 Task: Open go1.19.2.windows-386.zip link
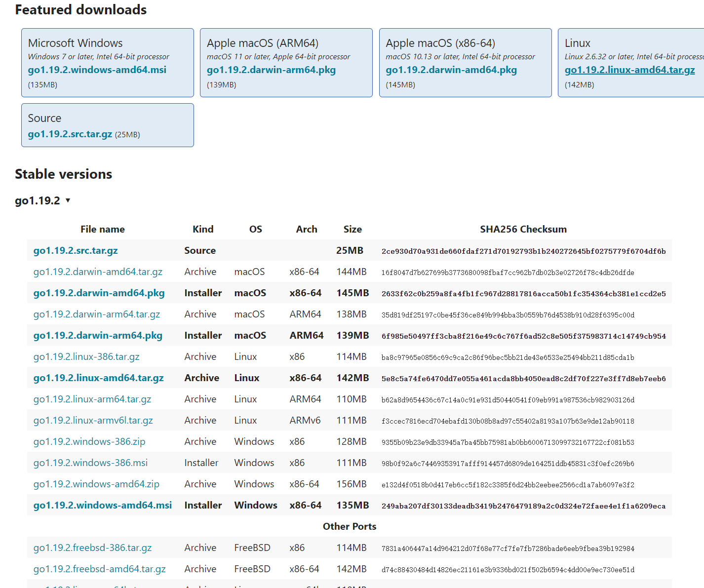[89, 441]
